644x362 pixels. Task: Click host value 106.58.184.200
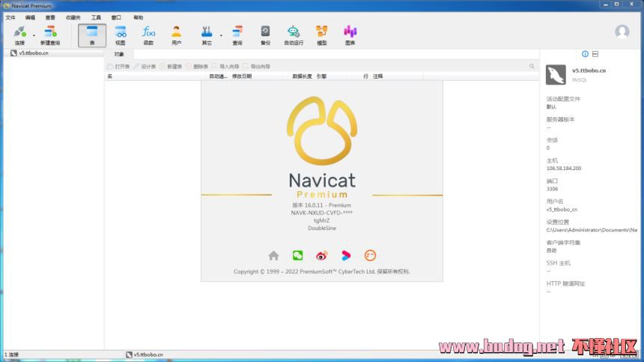coord(563,168)
